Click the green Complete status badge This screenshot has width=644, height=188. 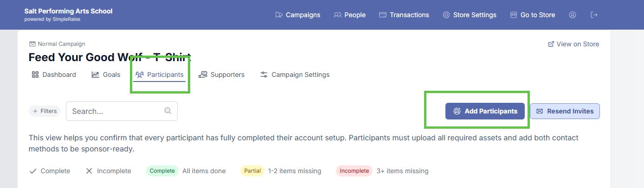point(162,171)
